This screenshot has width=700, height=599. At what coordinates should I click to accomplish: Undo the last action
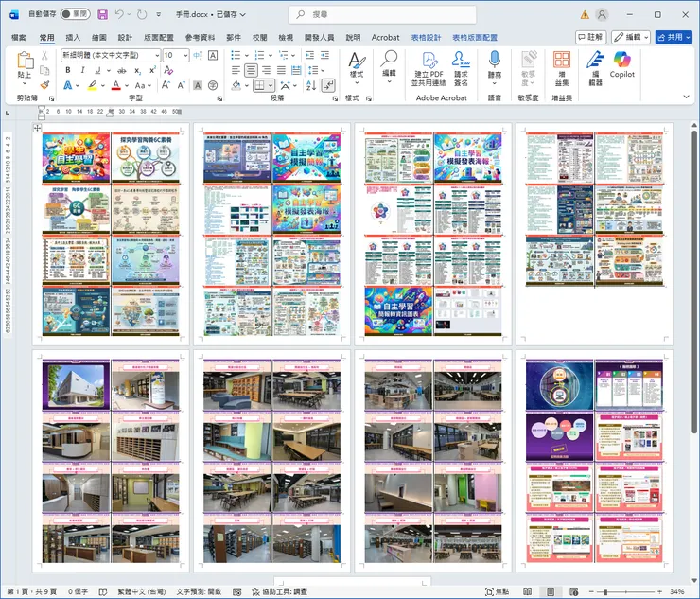[119, 14]
